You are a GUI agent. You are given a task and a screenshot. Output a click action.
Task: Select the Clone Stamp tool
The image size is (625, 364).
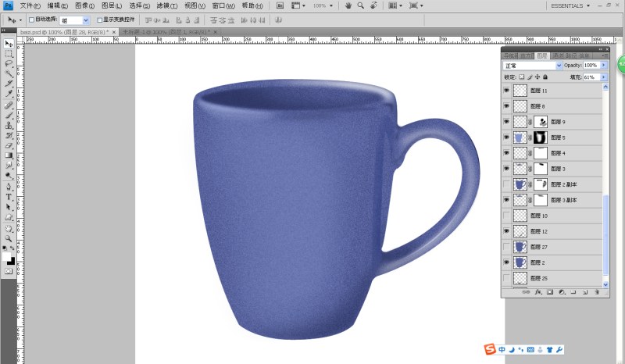[9, 125]
